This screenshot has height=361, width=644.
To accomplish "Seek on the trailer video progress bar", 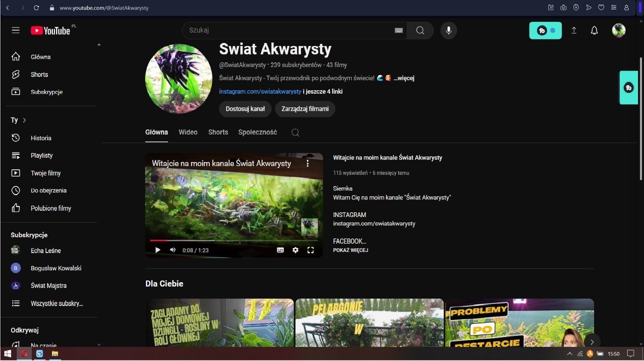I will click(x=234, y=240).
